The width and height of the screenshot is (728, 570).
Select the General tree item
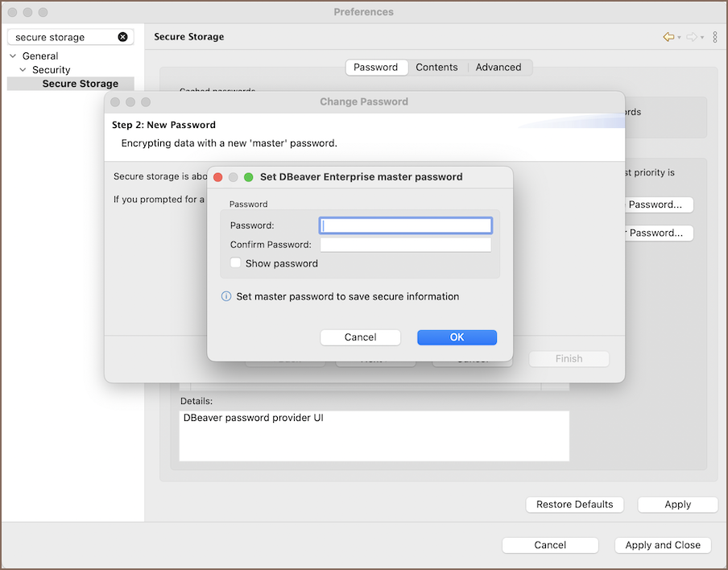40,56
